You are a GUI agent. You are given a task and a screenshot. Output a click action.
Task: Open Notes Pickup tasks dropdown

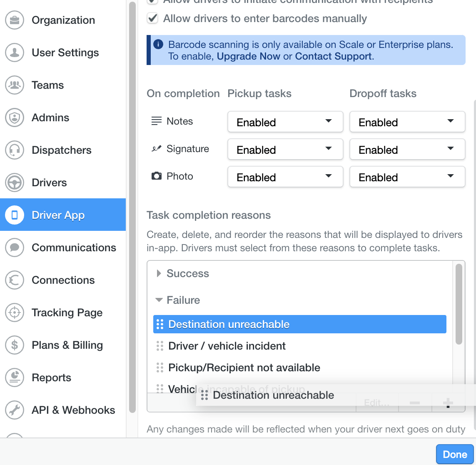285,122
